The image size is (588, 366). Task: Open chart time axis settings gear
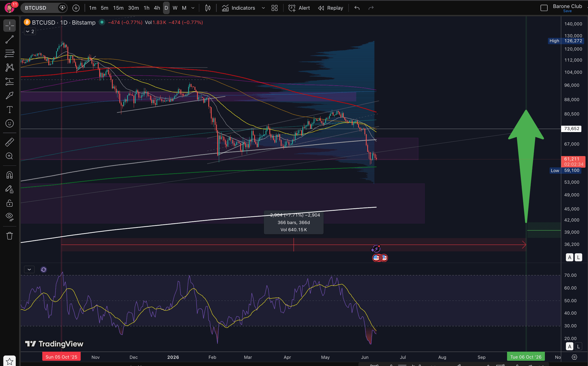574,357
